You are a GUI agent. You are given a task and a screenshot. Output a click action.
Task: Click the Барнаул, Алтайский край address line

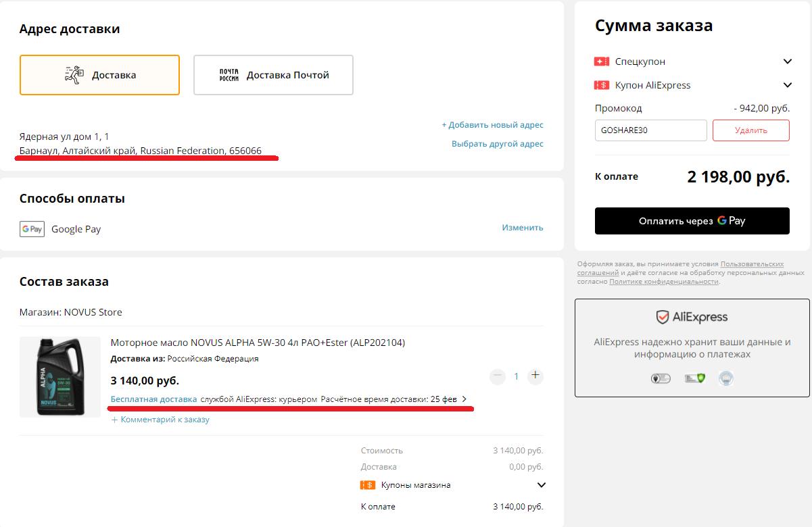coord(141,151)
